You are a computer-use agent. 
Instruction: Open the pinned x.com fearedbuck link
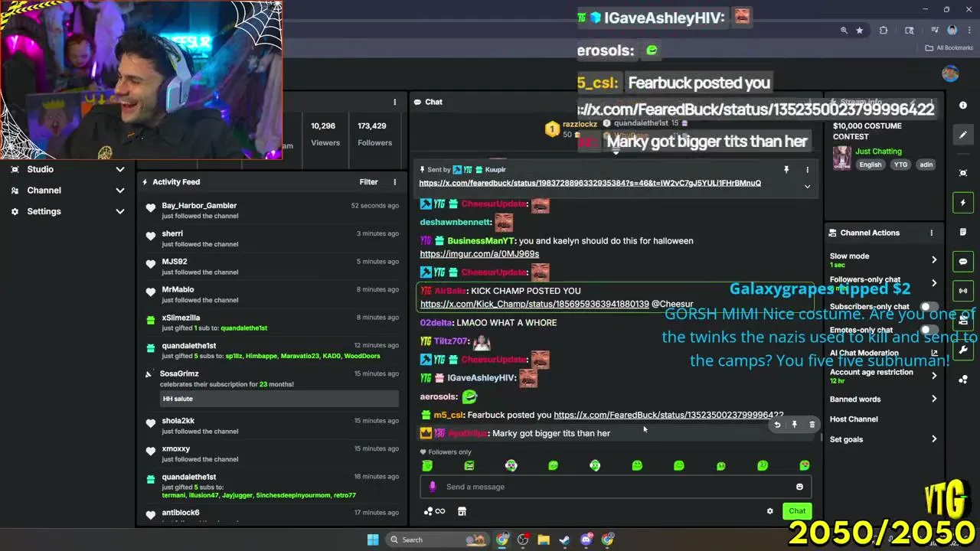click(590, 184)
